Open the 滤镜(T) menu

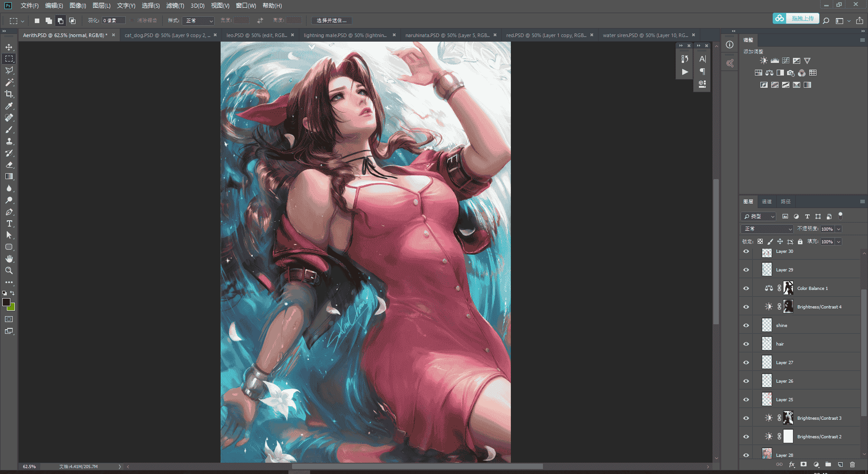[175, 5]
